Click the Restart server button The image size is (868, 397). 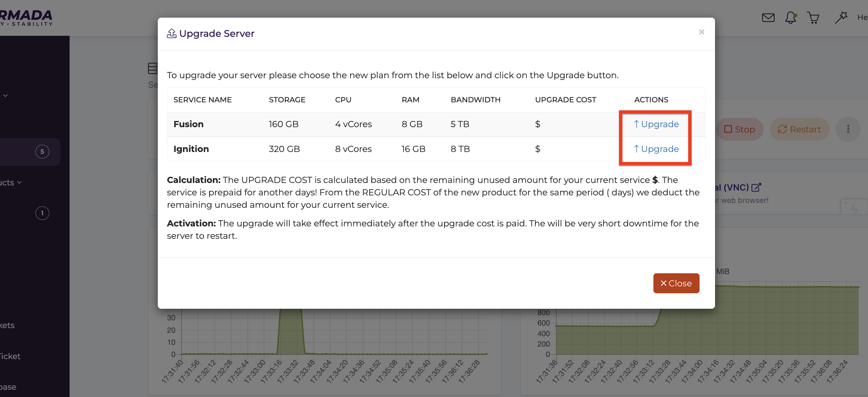[x=799, y=129]
